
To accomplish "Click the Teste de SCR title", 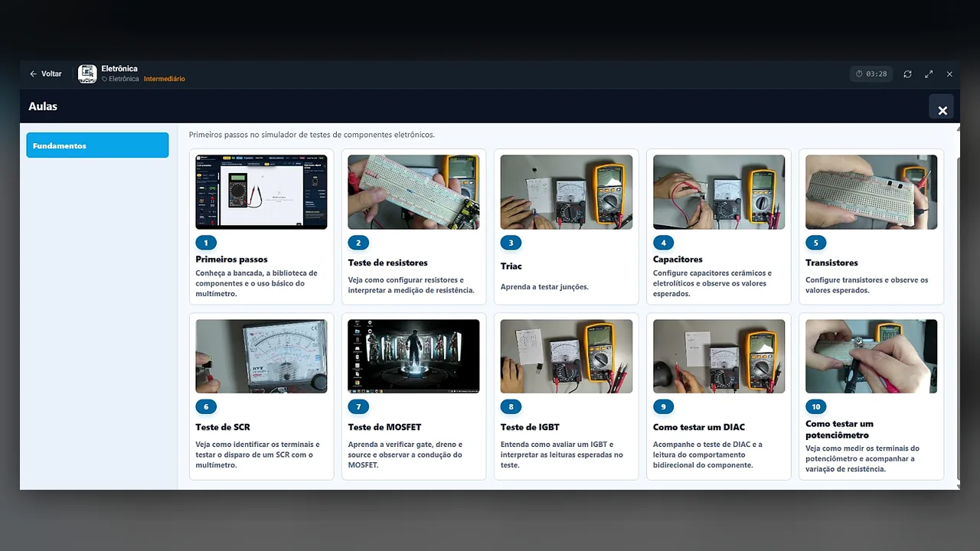I will tap(223, 427).
